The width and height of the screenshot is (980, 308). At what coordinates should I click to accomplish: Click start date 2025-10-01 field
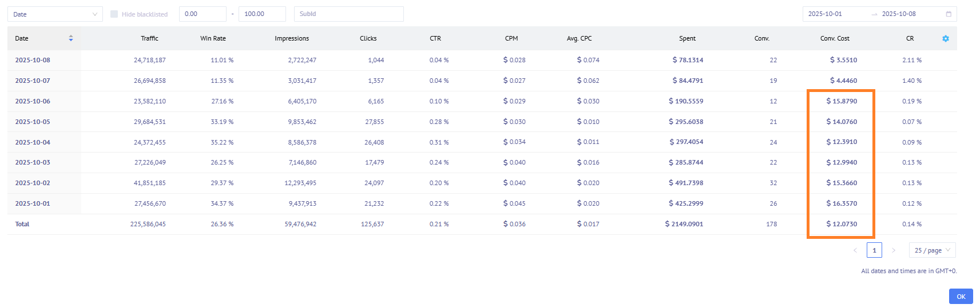(835, 14)
